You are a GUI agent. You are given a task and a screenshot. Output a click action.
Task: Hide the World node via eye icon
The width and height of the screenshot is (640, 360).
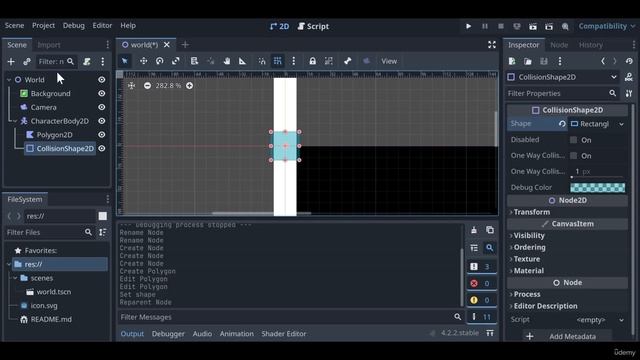(x=102, y=80)
